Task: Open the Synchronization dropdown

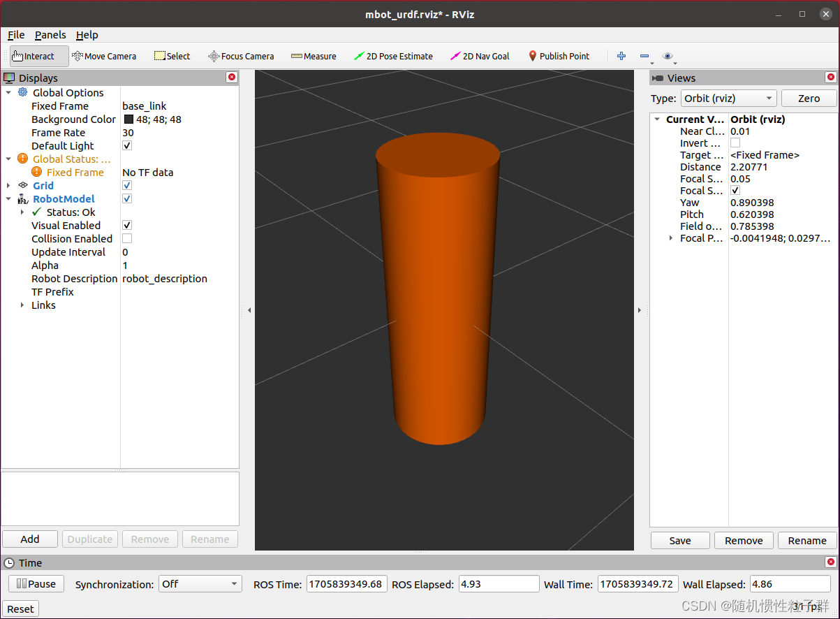Action: [x=200, y=584]
